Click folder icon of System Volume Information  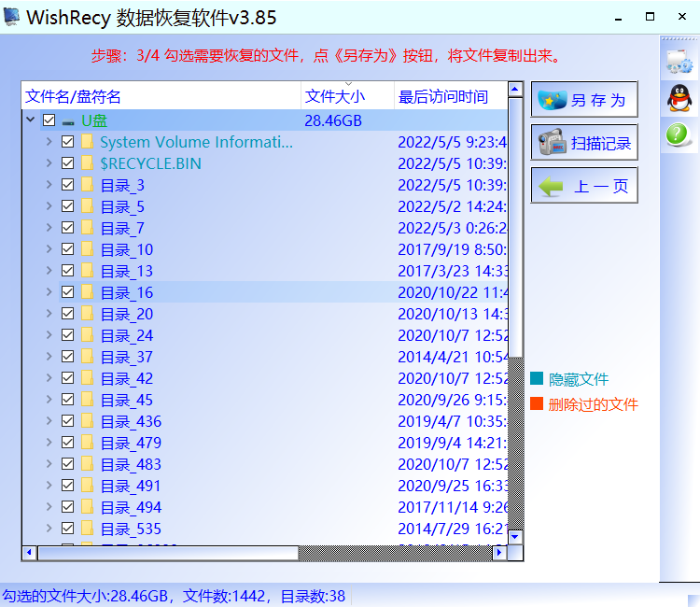87,142
